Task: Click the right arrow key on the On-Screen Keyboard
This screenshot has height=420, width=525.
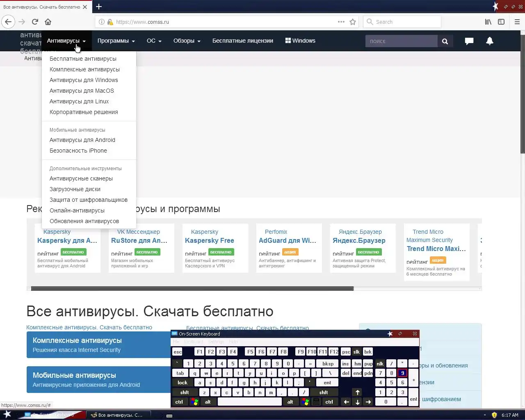Action: [x=368, y=402]
